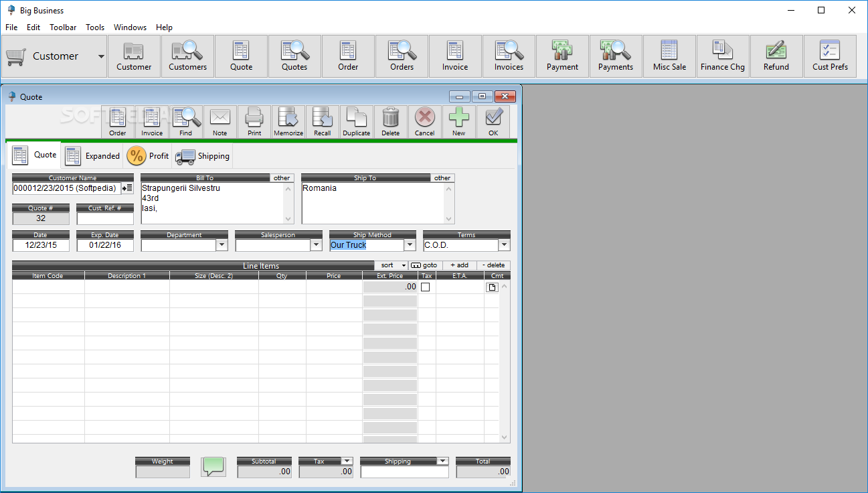This screenshot has width=868, height=493.
Task: Click the Bill To other button
Action: click(x=282, y=178)
